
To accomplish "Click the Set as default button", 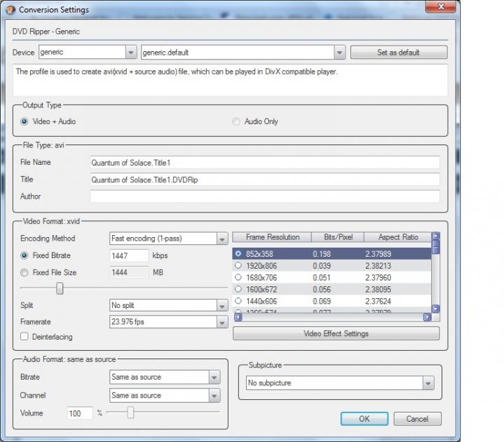I will tap(398, 53).
